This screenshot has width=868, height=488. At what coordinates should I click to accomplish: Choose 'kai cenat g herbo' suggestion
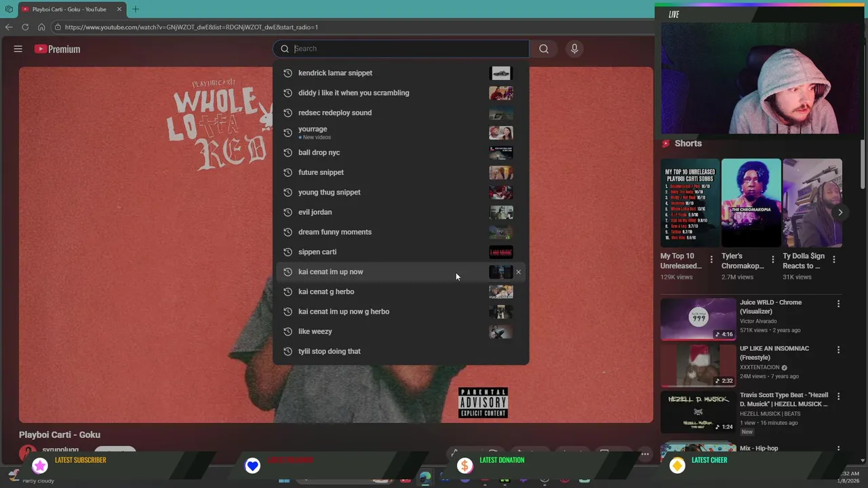(401, 291)
